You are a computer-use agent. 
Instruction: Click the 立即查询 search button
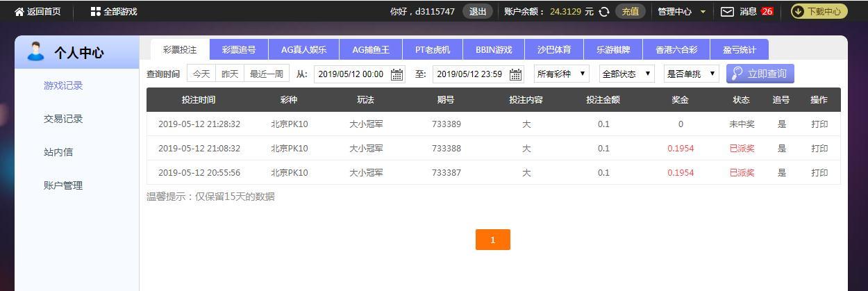pyautogui.click(x=760, y=74)
